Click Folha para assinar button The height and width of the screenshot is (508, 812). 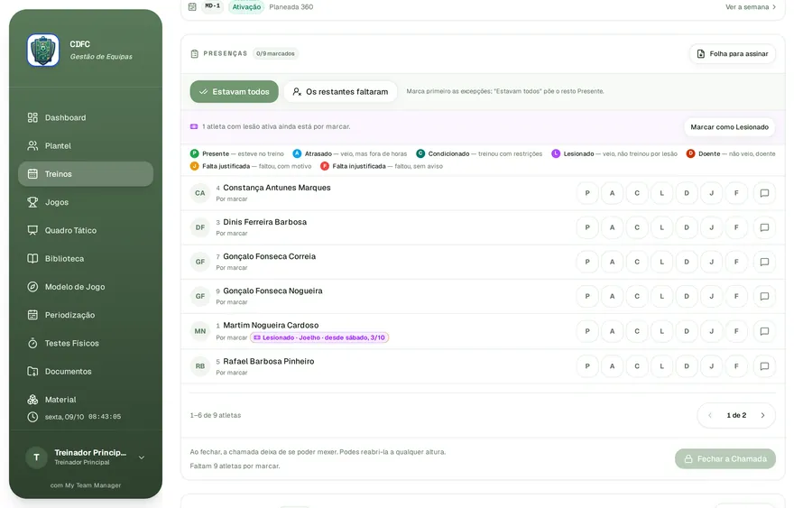[x=733, y=54]
